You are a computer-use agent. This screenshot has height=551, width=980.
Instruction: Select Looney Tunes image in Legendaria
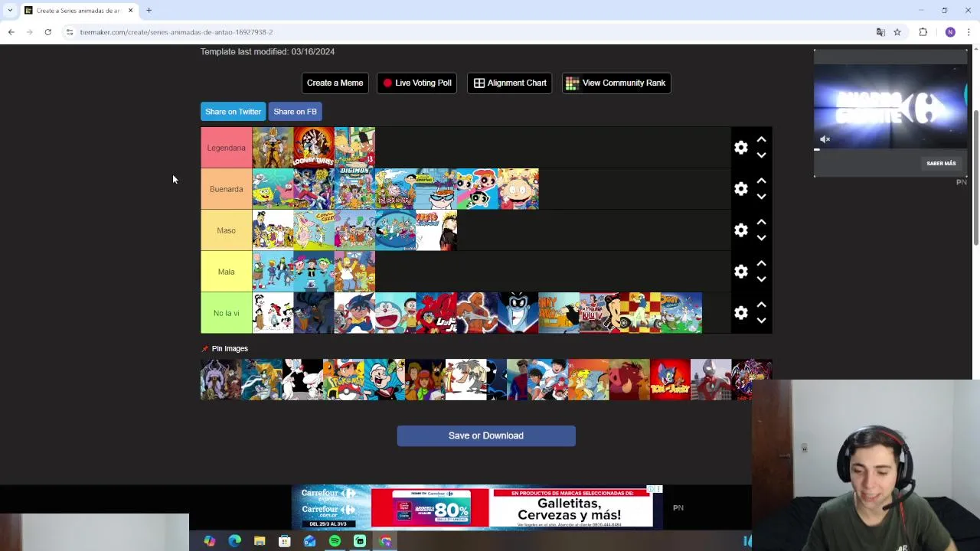click(314, 148)
